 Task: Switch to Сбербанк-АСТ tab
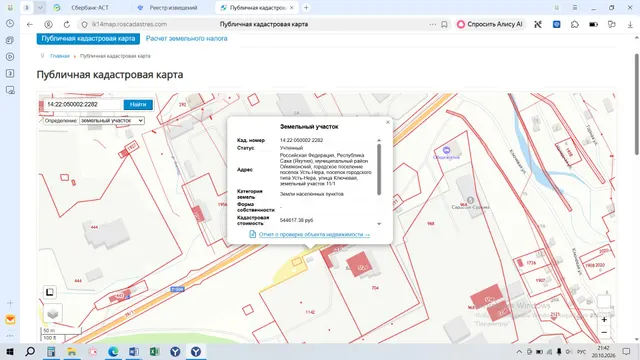tap(90, 8)
